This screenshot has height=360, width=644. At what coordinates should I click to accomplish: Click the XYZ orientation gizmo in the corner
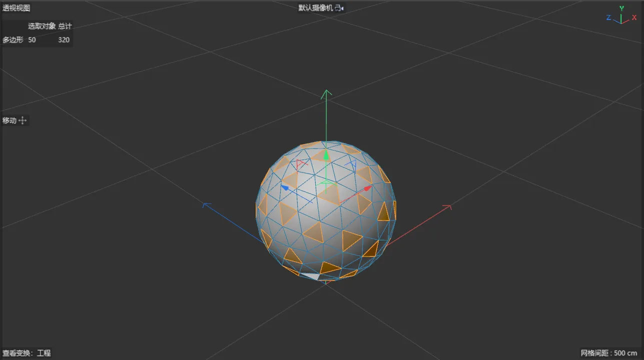coord(621,16)
